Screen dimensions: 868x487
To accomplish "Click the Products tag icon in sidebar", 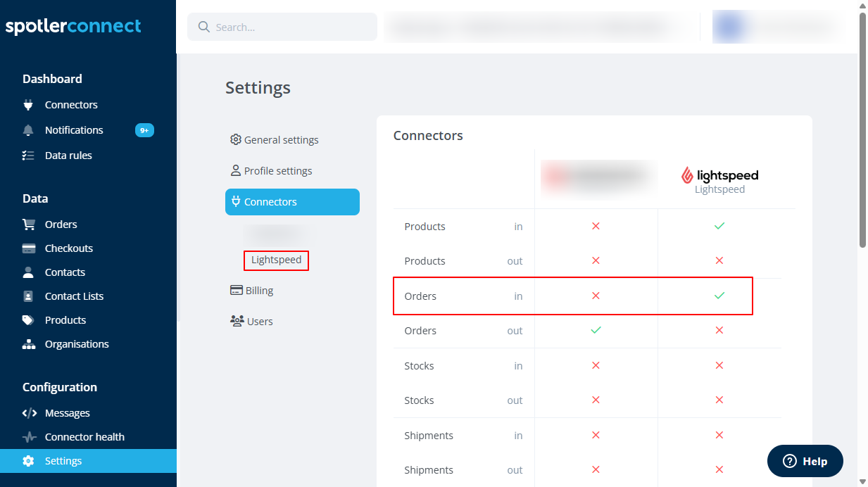I will 28,320.
